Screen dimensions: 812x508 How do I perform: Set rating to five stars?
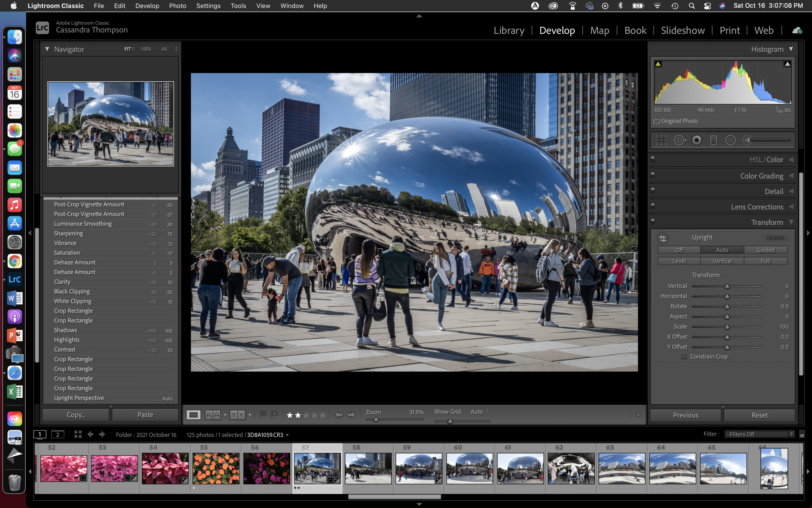(x=323, y=415)
